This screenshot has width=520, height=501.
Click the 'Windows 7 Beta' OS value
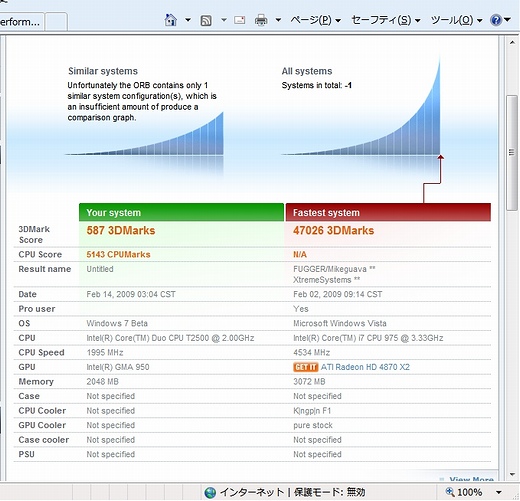click(x=117, y=323)
